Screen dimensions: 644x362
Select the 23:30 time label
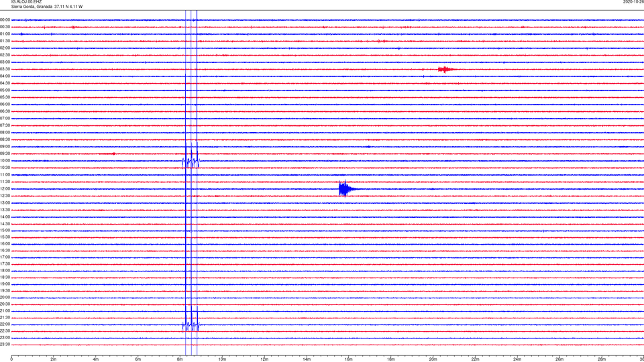pos(5,345)
